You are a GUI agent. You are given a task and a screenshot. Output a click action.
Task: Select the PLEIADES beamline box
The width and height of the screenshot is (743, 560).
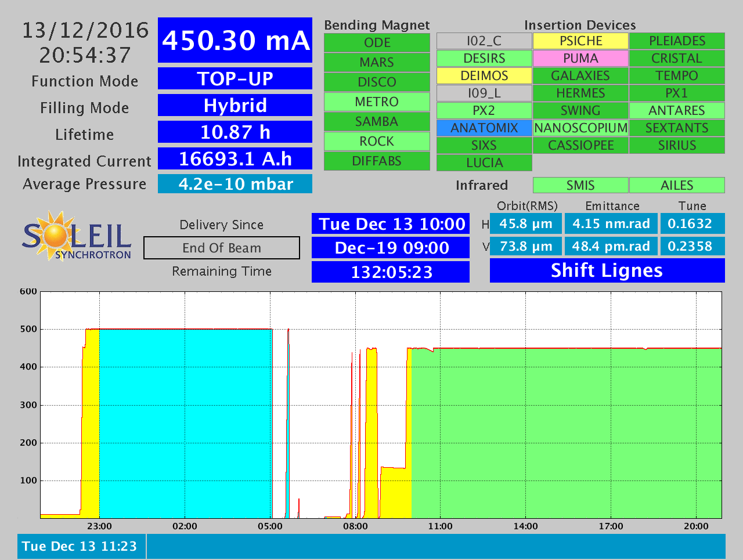677,41
